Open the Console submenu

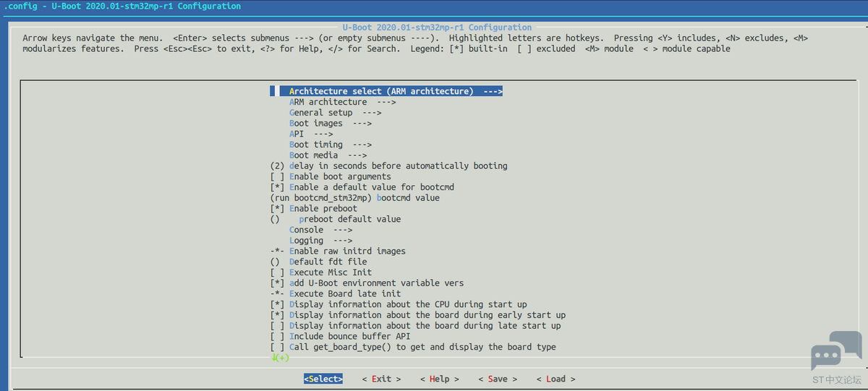[x=320, y=230]
